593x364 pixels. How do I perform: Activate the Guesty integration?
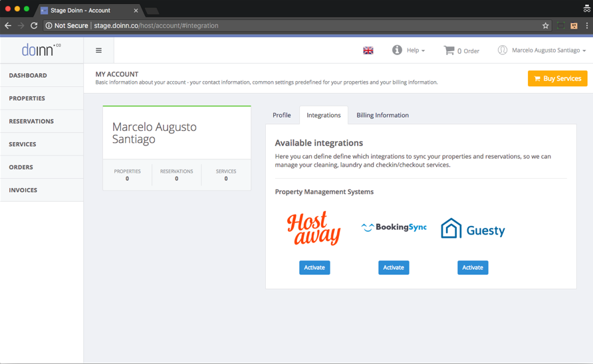coord(473,267)
